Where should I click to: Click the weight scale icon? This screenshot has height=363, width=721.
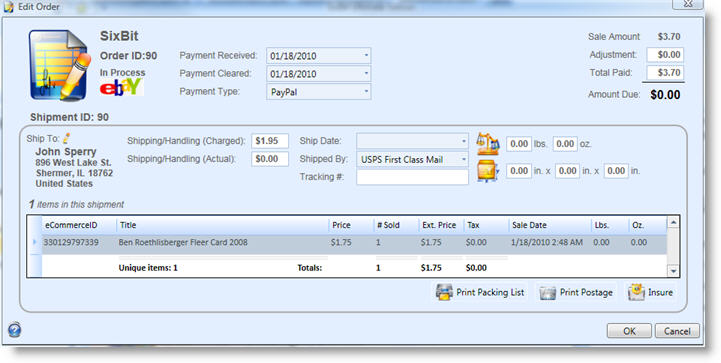pos(488,144)
